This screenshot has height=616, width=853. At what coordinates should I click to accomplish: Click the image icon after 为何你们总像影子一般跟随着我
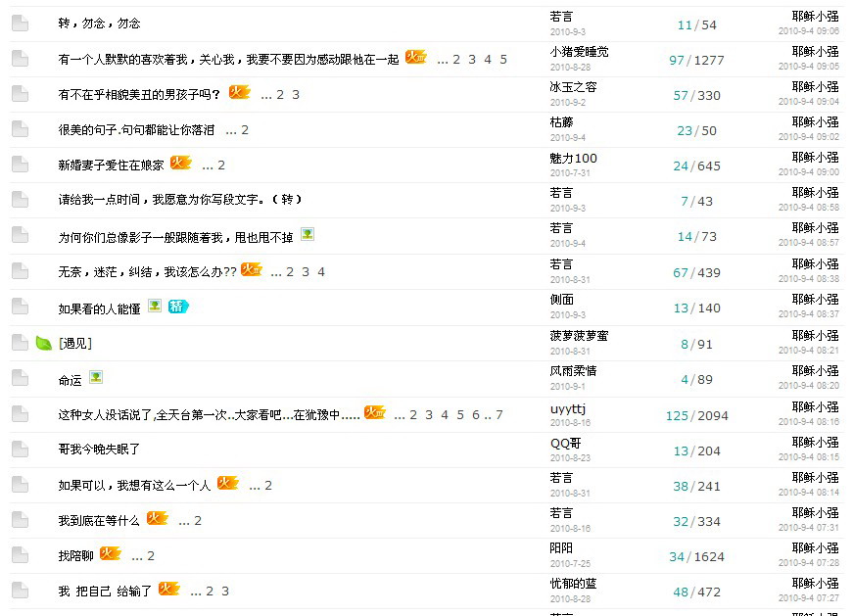308,234
